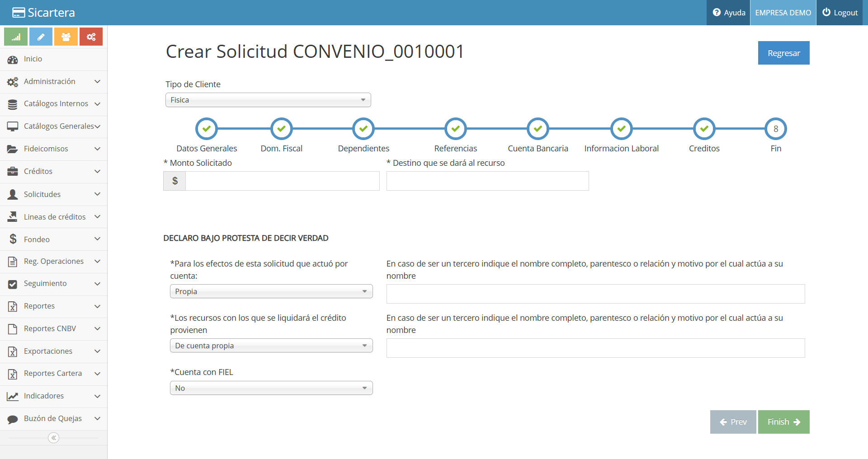
Task: Expand the Solicitudes chevron
Action: 97,194
